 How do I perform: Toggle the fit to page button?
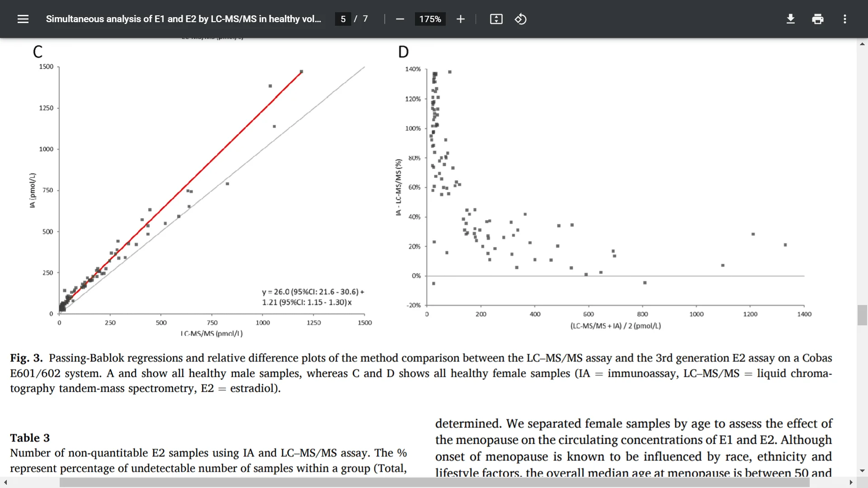point(496,19)
